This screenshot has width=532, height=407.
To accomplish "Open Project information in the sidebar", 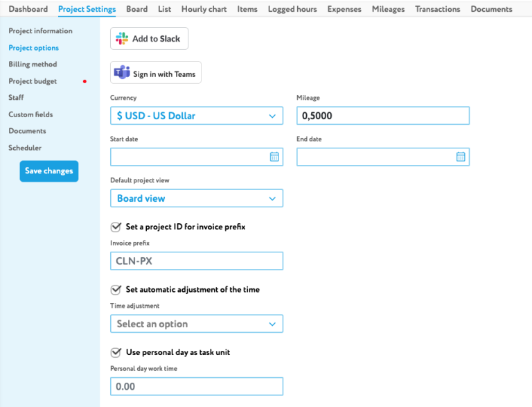I will click(40, 31).
